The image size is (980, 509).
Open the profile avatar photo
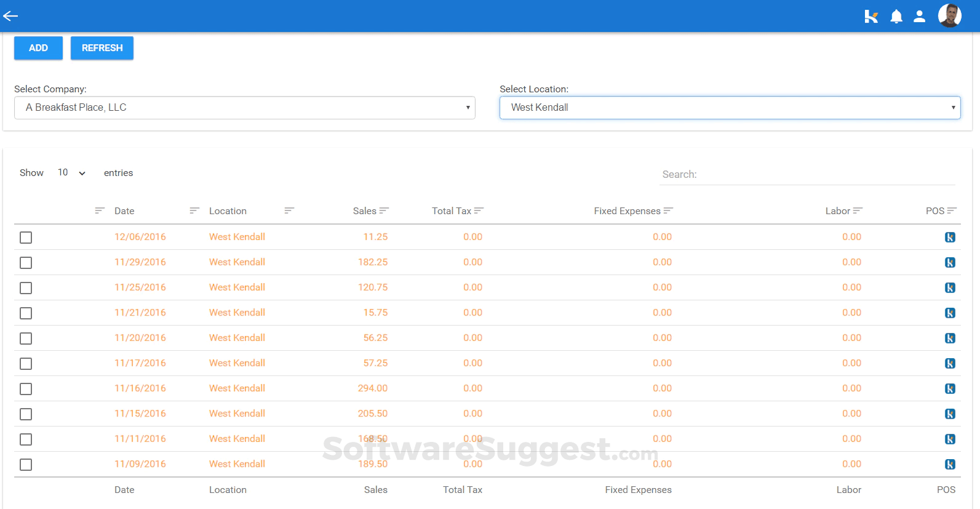pyautogui.click(x=949, y=16)
